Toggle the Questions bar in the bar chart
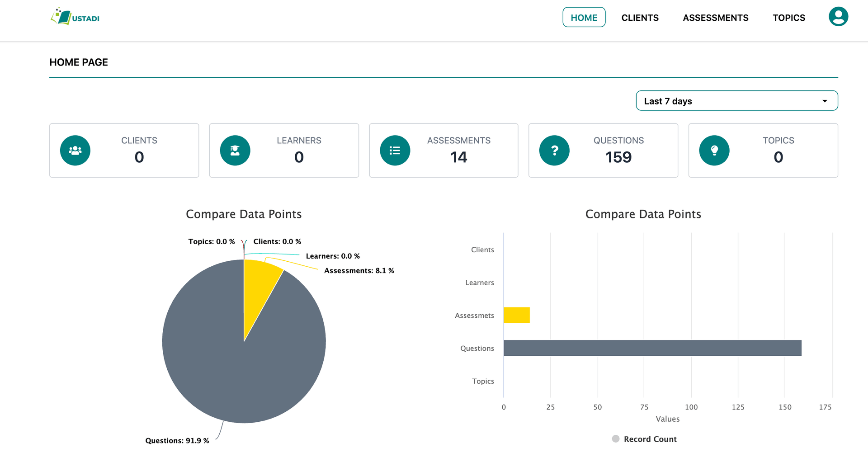Screen dimensions: 868x476 pos(651,348)
